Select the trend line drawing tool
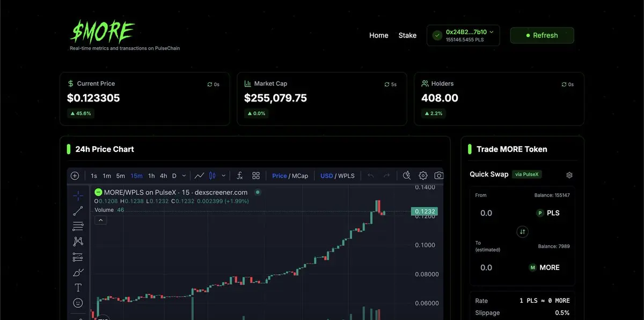The height and width of the screenshot is (320, 644). point(78,211)
